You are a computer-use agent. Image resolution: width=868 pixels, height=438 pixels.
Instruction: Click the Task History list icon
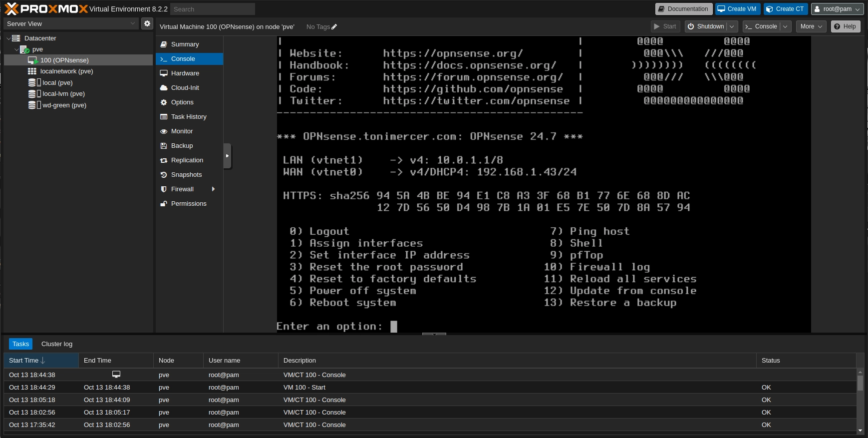[163, 117]
